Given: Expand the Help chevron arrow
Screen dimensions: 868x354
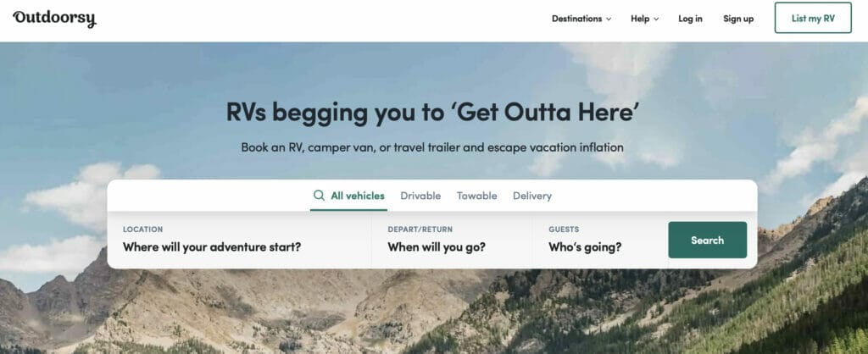Looking at the screenshot, I should point(656,19).
